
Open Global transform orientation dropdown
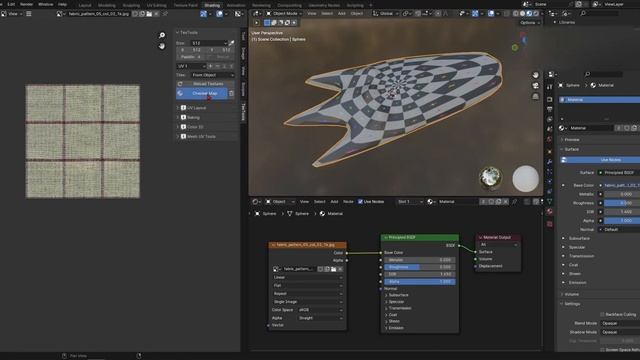pos(385,13)
